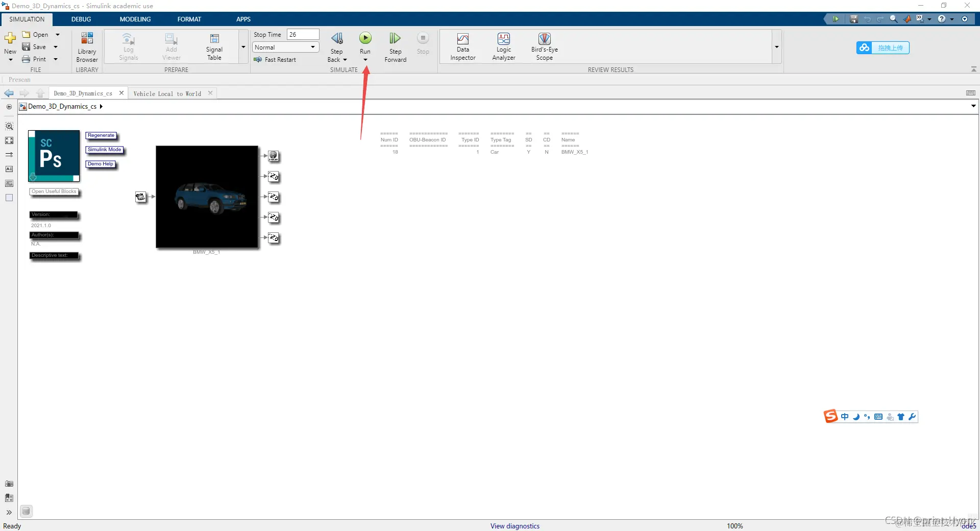Image resolution: width=980 pixels, height=531 pixels.
Task: Click the Stop simulation button
Action: [x=423, y=43]
